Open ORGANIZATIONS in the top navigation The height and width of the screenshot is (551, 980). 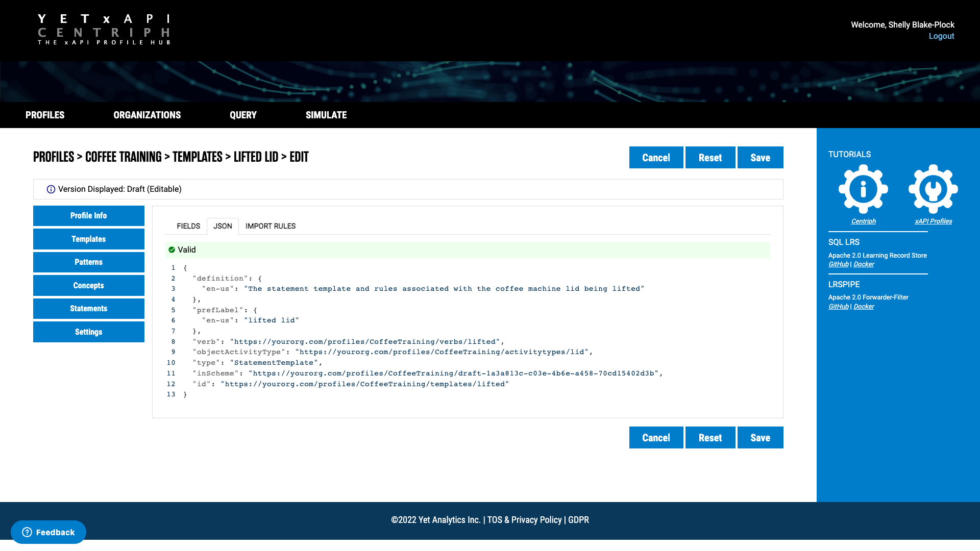tap(147, 115)
